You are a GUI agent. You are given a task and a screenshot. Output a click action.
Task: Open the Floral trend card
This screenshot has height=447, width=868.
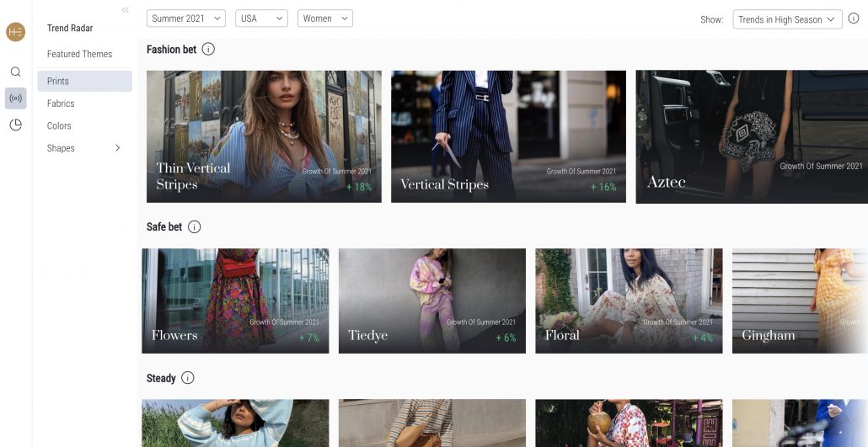coord(629,301)
